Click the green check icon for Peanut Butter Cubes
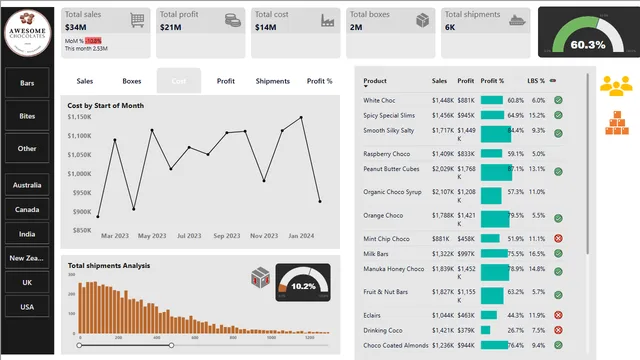The width and height of the screenshot is (640, 360). pyautogui.click(x=558, y=172)
